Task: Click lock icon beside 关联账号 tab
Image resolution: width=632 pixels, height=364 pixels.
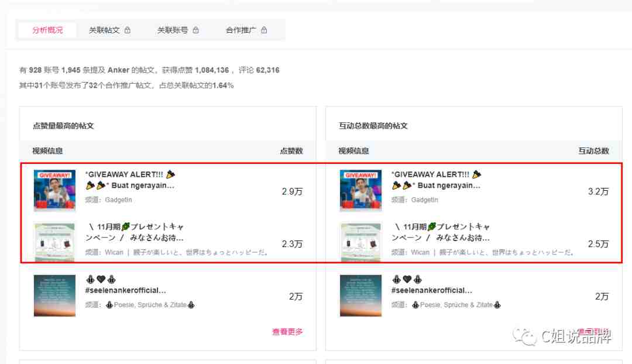Action: pyautogui.click(x=195, y=30)
